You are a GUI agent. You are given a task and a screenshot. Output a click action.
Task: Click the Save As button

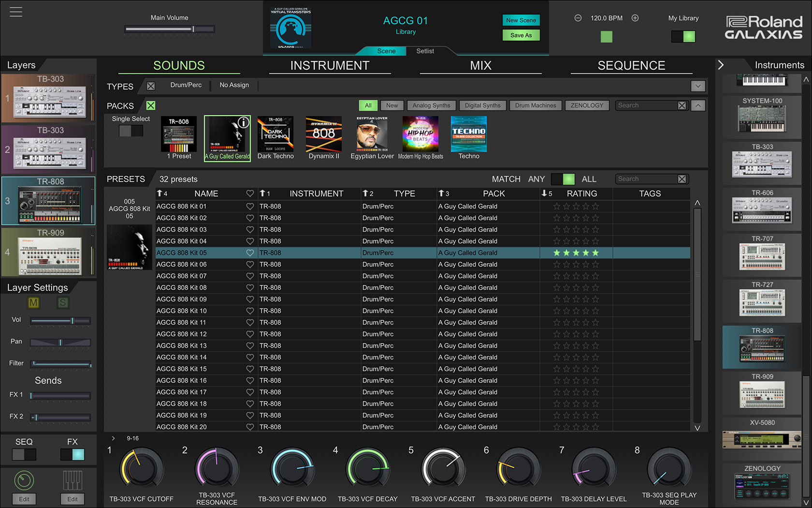[521, 35]
